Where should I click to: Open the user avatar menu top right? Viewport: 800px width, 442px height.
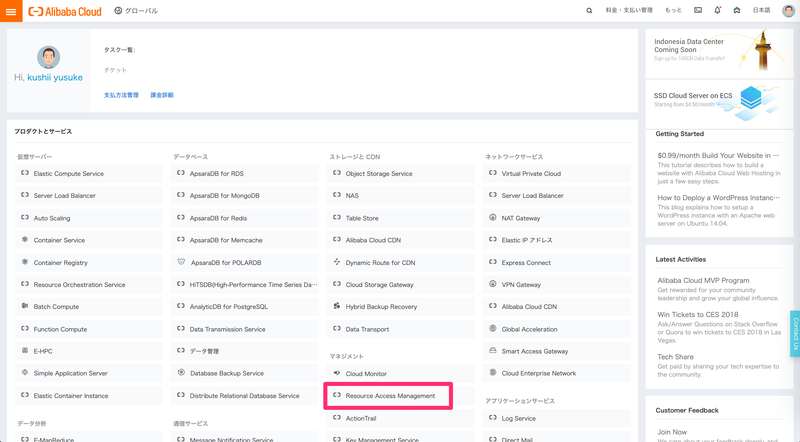coord(788,11)
